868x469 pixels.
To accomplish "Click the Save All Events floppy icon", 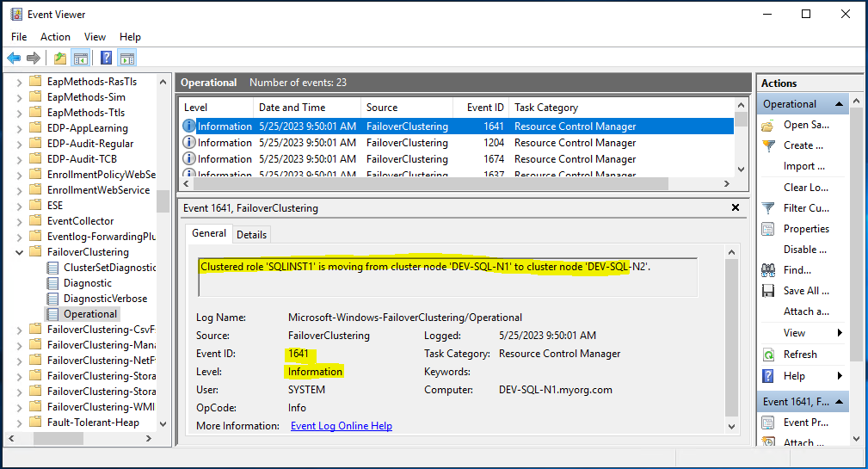I will click(x=768, y=291).
